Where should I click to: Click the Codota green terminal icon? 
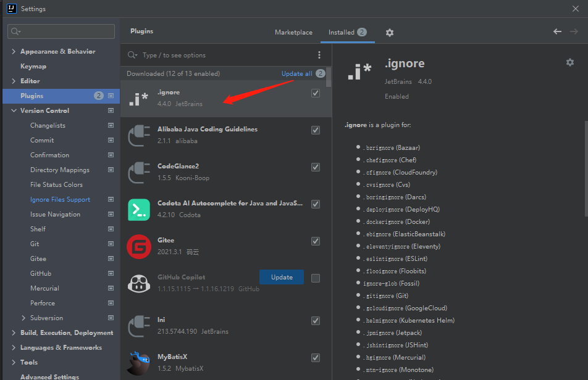pyautogui.click(x=139, y=209)
